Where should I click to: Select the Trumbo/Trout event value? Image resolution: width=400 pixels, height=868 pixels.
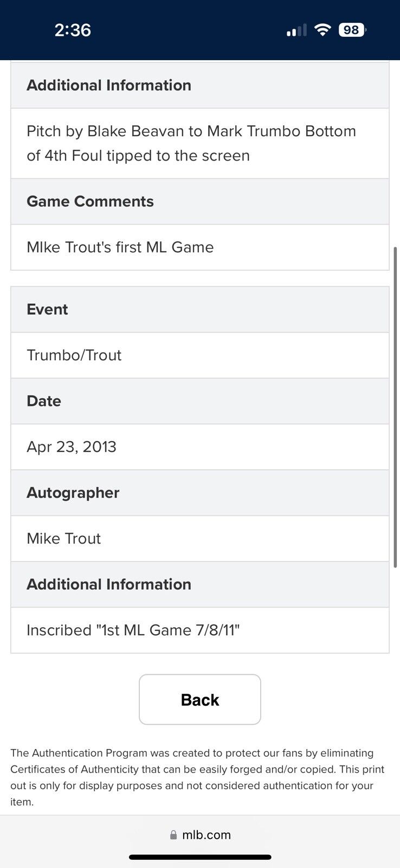74,355
